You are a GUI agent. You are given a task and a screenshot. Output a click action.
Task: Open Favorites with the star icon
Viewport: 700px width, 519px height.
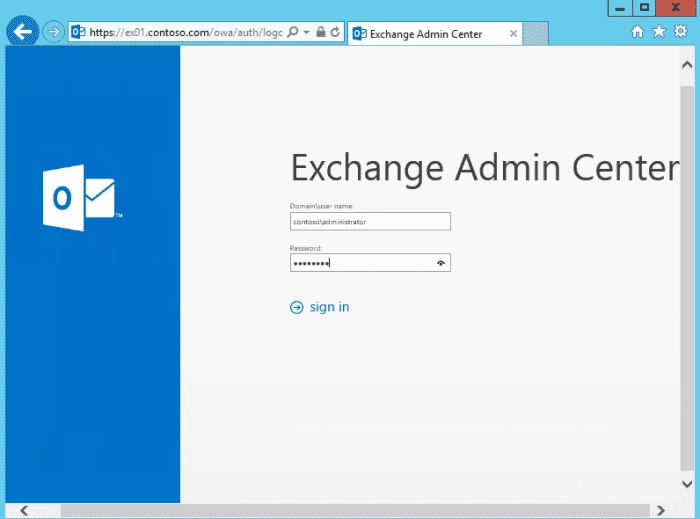tap(659, 32)
